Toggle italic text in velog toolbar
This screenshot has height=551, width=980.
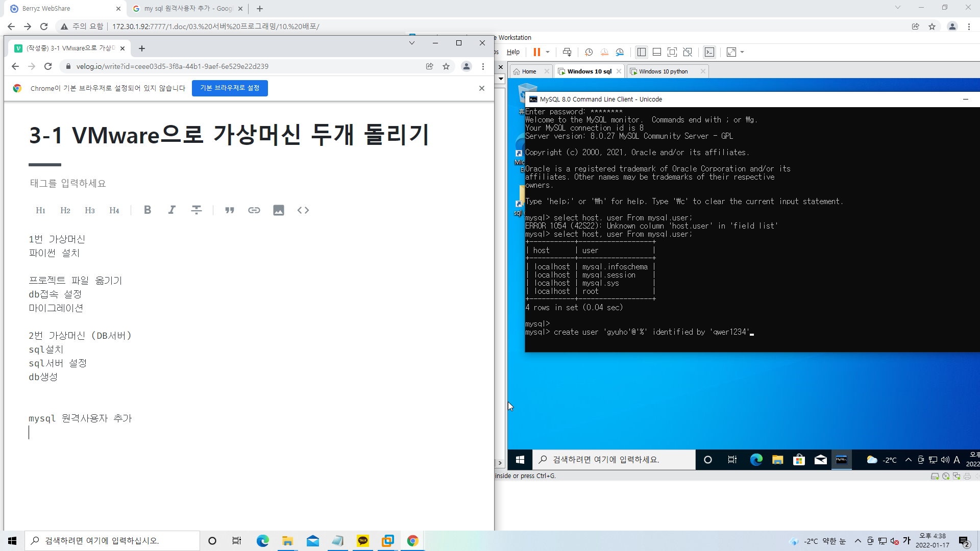[172, 210]
